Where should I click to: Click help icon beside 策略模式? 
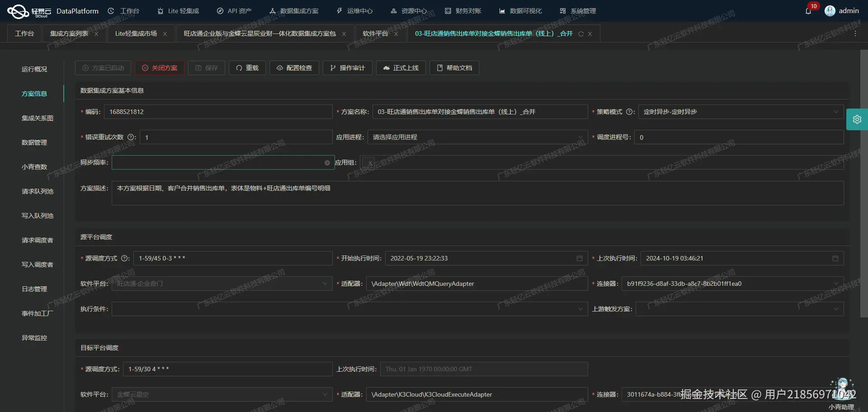tap(629, 112)
